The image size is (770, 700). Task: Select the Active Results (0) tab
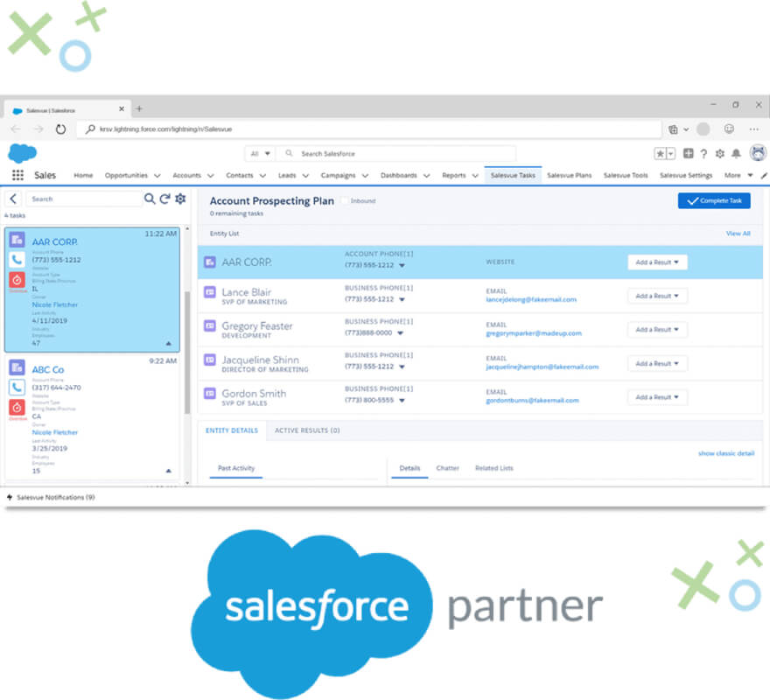307,430
